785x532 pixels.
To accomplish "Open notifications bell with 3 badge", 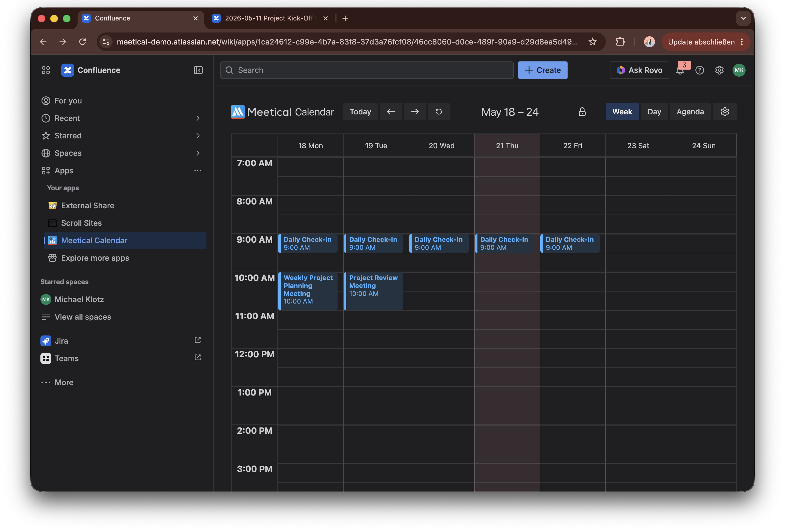I will click(x=680, y=70).
